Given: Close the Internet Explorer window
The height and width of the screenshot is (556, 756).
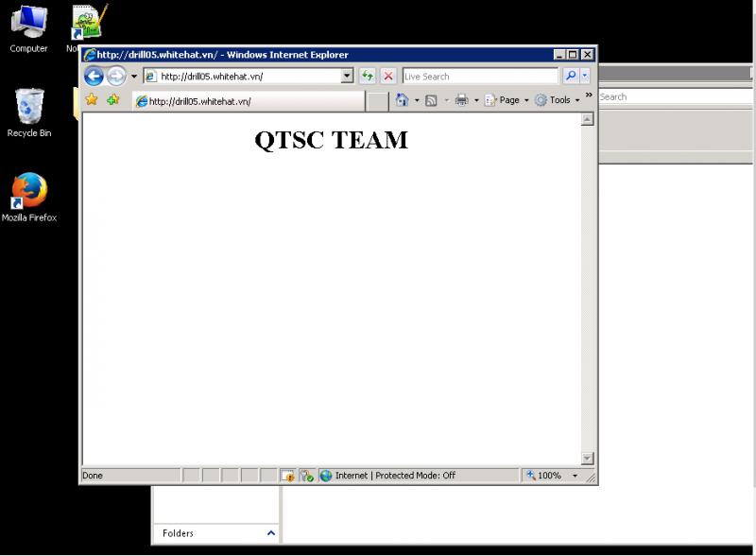Looking at the screenshot, I should [587, 55].
